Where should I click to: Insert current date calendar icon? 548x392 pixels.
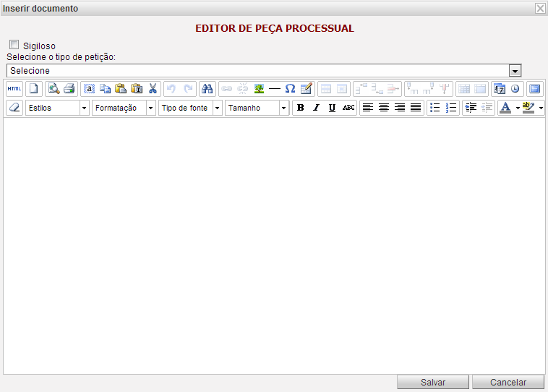click(500, 89)
